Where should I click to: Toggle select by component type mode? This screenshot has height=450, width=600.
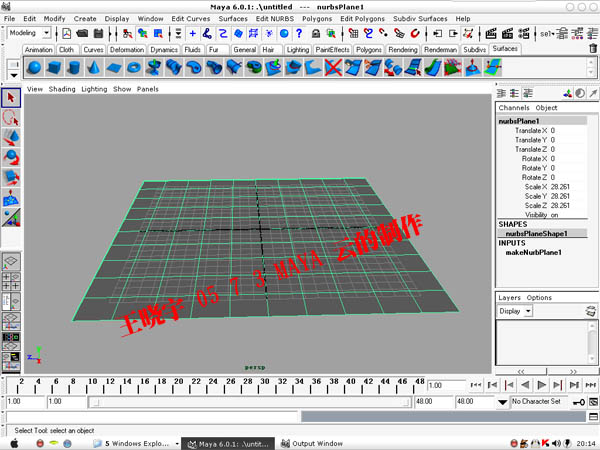pos(158,34)
